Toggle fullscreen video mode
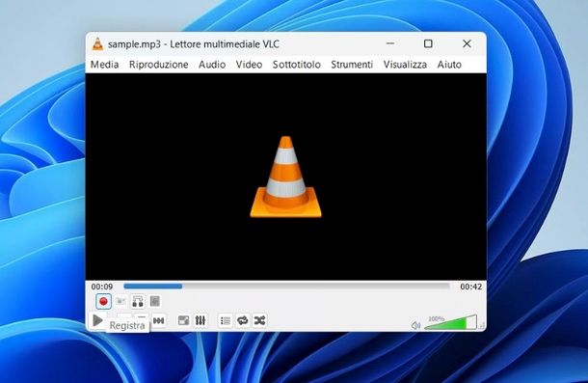This screenshot has height=383, width=588. [x=183, y=320]
